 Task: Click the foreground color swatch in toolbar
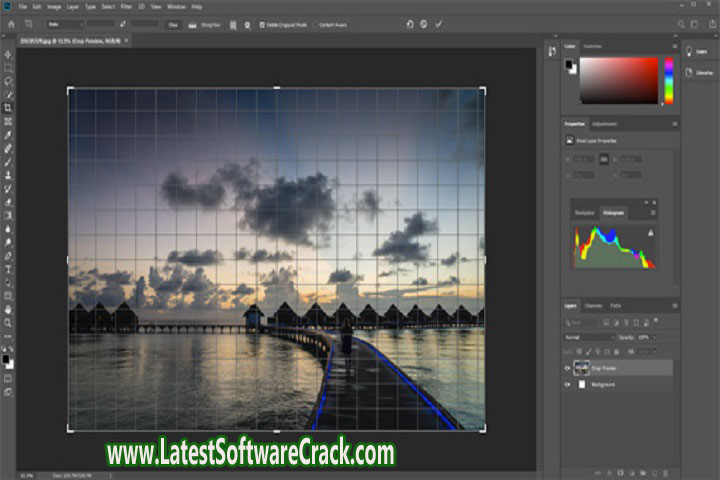pyautogui.click(x=6, y=359)
